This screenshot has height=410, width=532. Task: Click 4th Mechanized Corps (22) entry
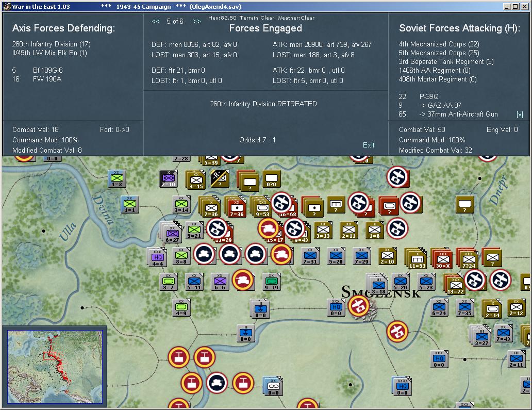pyautogui.click(x=439, y=44)
